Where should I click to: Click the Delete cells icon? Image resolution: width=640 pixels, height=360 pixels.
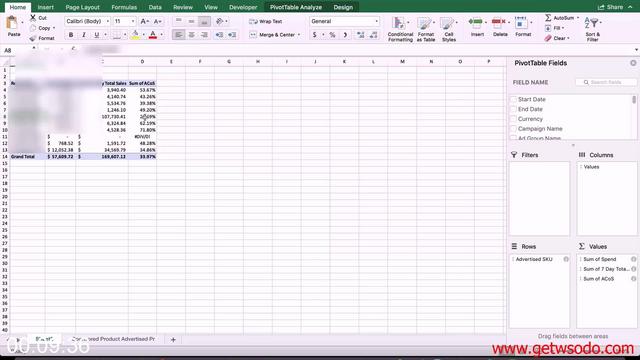[498, 22]
